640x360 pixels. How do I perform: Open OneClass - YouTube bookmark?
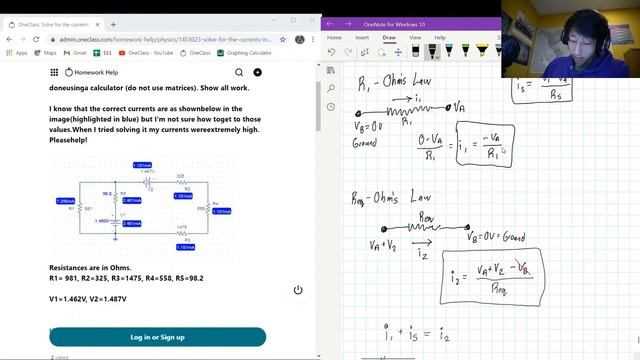click(x=146, y=53)
